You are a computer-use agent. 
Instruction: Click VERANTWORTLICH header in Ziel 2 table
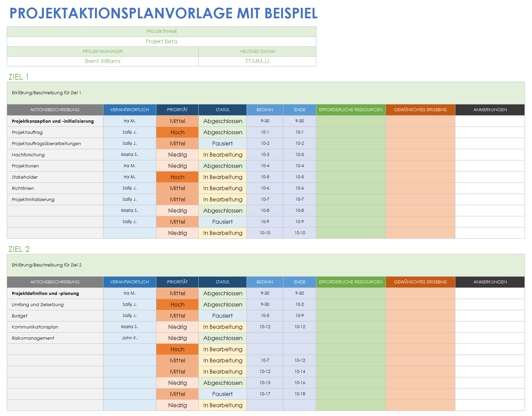pyautogui.click(x=130, y=282)
